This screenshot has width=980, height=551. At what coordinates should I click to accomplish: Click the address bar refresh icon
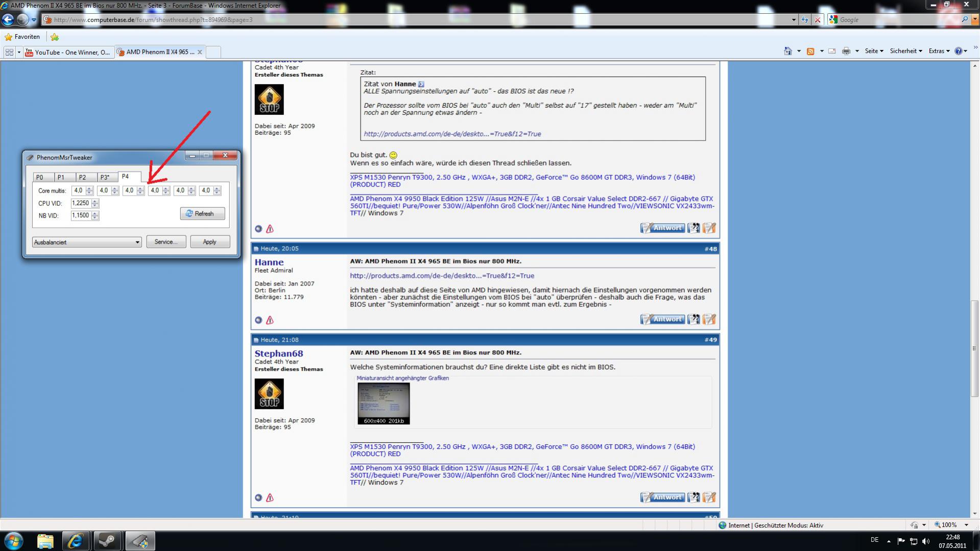coord(805,20)
